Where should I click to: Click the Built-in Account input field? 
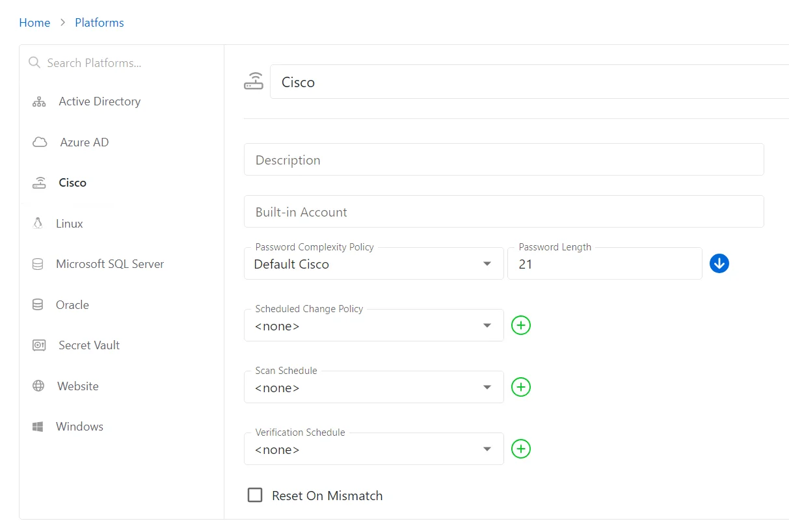point(504,211)
